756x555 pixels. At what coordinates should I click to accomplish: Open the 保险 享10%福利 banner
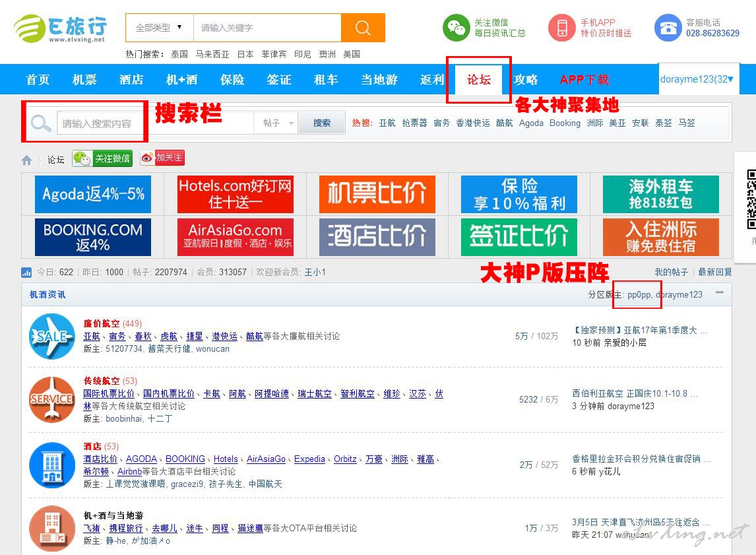pos(519,194)
